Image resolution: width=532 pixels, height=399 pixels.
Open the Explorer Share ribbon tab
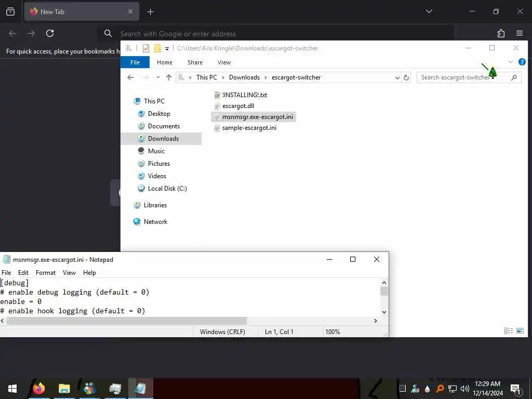[195, 62]
